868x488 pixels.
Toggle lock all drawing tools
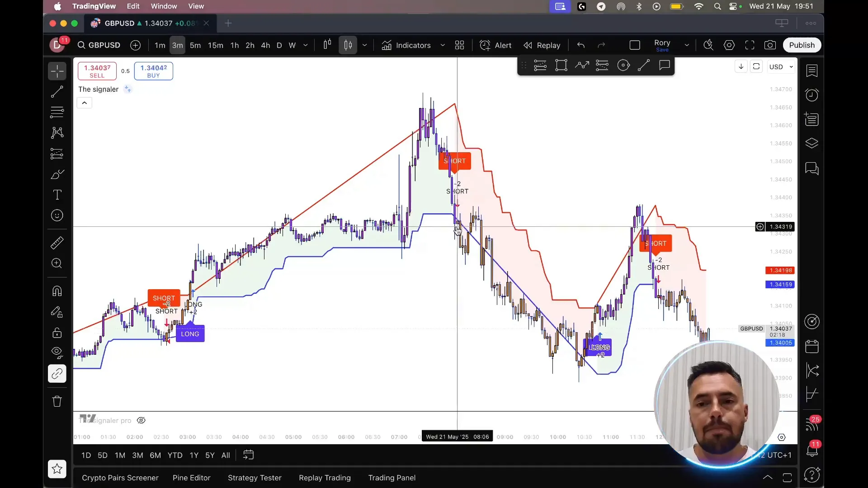point(57,333)
